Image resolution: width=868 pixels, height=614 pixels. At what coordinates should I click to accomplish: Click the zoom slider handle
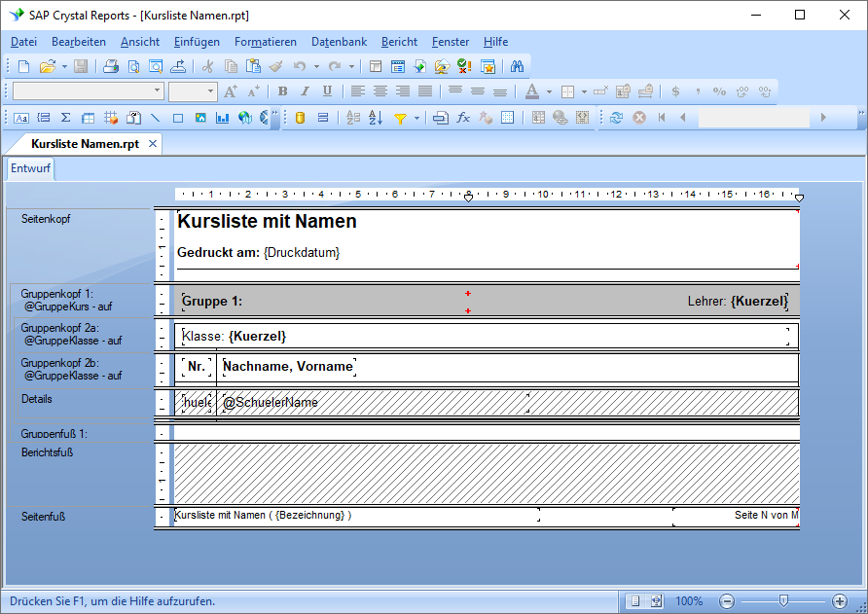[x=783, y=601]
